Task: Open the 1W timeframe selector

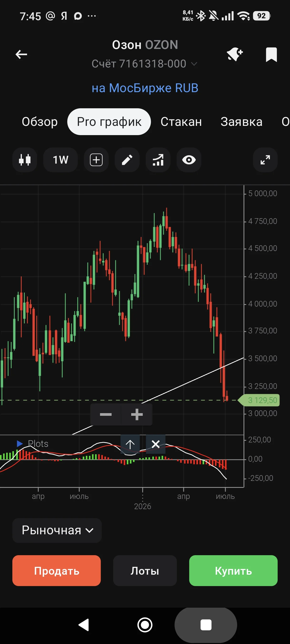Action: (x=61, y=160)
